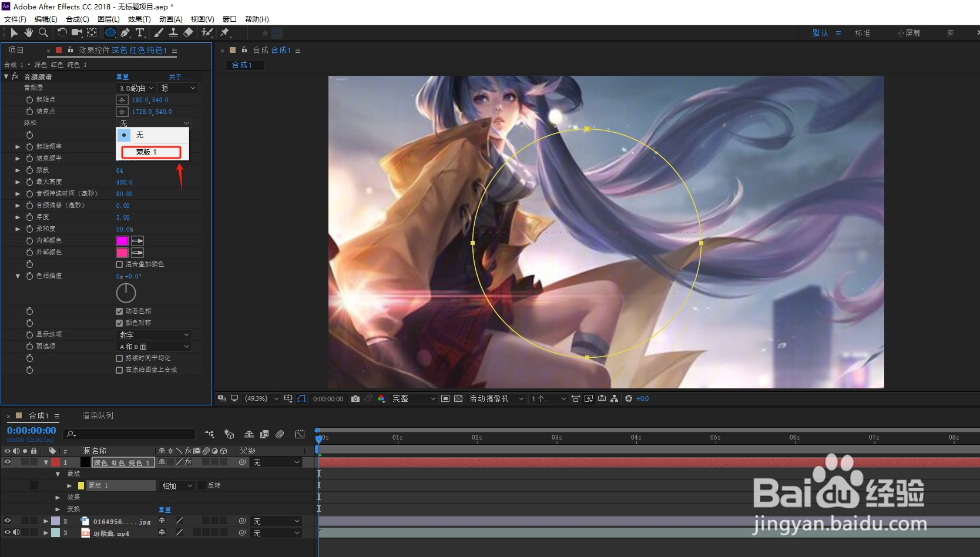Open the inner color swatch
The width and height of the screenshot is (980, 557).
pos(122,241)
